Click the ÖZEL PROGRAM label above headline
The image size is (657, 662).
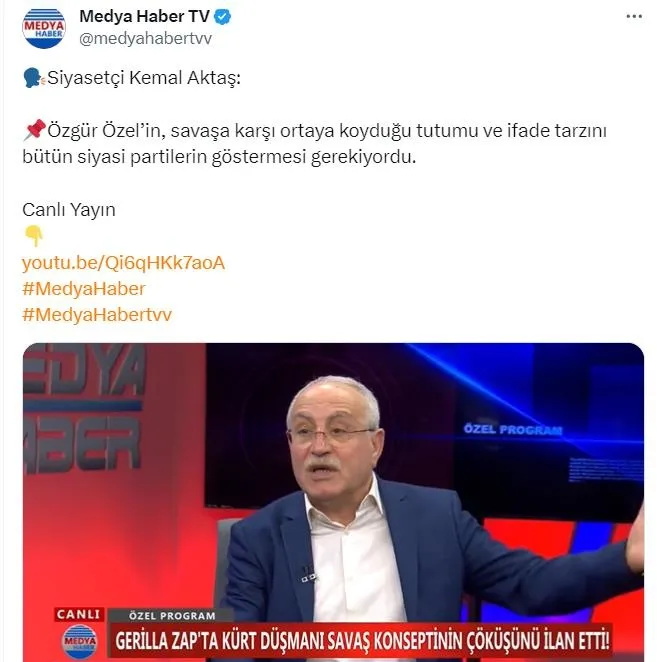coord(172,616)
